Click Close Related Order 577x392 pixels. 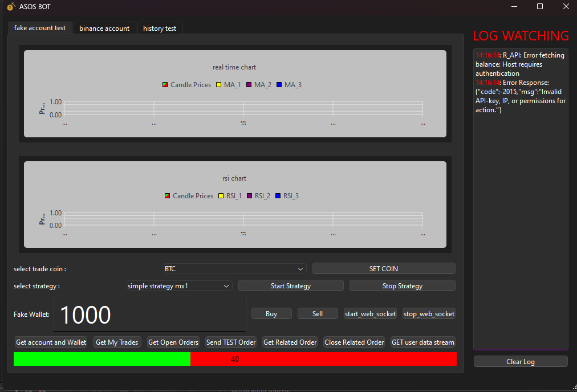tap(354, 342)
